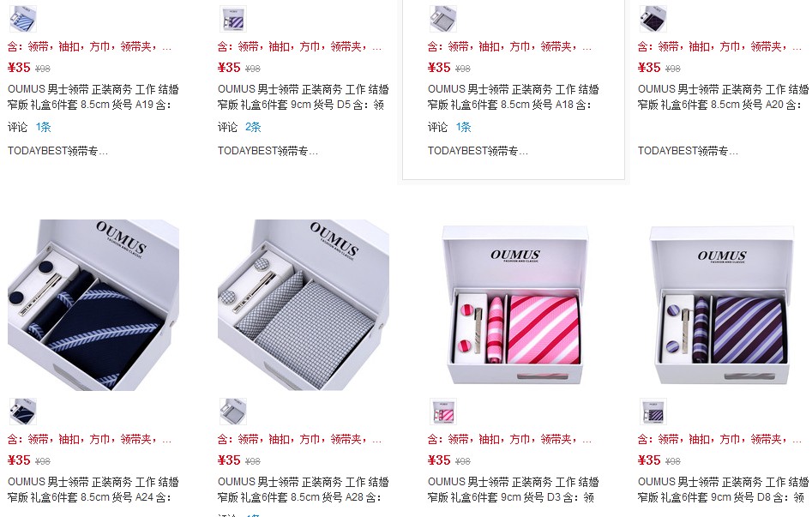Select small swatch thumbnail for A19 tie
Screen dimensions: 812x517
(23, 19)
